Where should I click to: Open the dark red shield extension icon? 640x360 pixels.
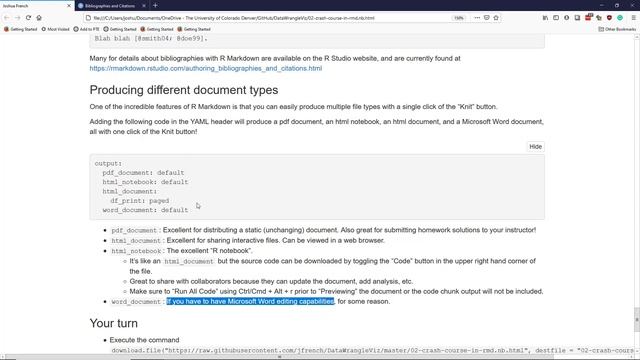tap(609, 18)
